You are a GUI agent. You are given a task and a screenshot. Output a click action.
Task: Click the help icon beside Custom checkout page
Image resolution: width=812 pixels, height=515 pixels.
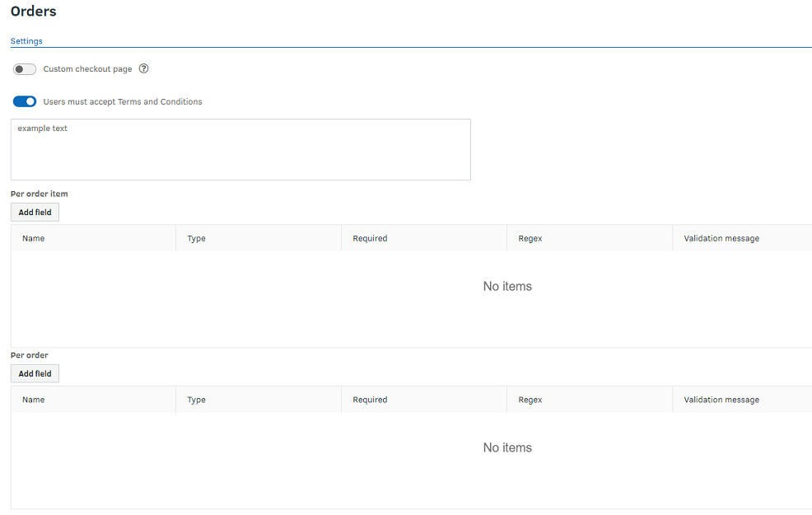point(144,68)
